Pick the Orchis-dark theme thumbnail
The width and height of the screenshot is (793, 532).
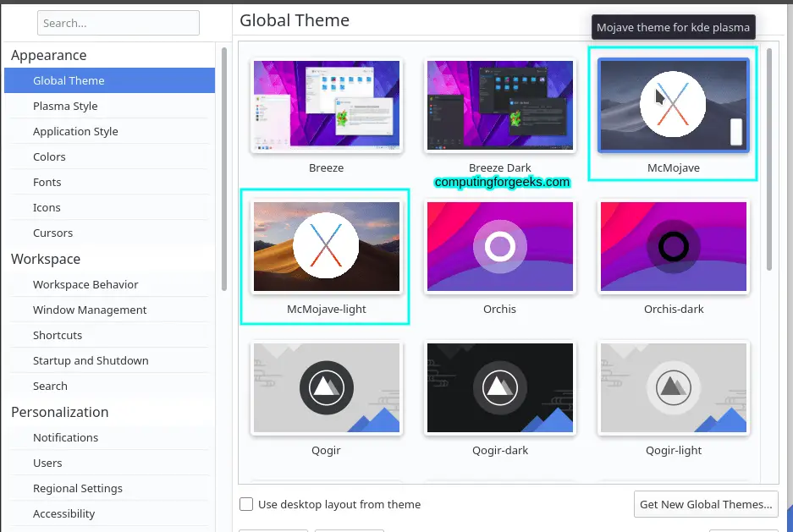pyautogui.click(x=673, y=247)
